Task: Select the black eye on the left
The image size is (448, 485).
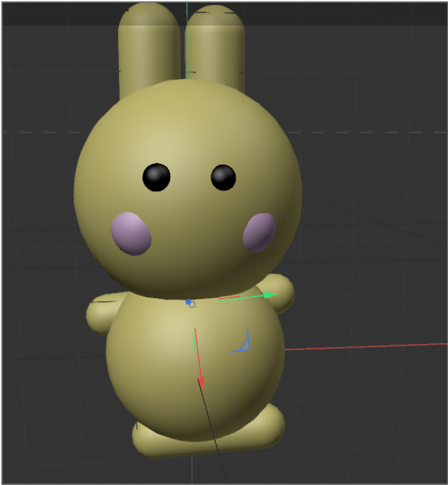Action: coord(156,177)
